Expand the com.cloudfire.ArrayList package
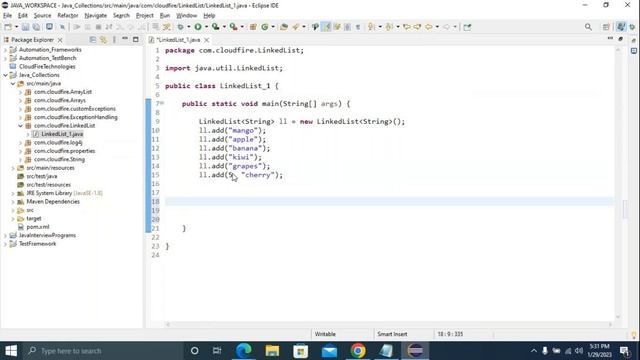Viewport: 640px width, 360px height. pyautogui.click(x=20, y=92)
